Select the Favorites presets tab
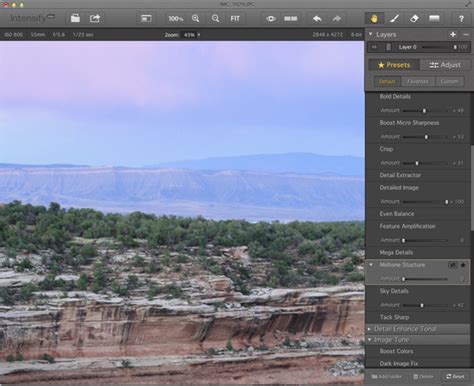 point(418,81)
